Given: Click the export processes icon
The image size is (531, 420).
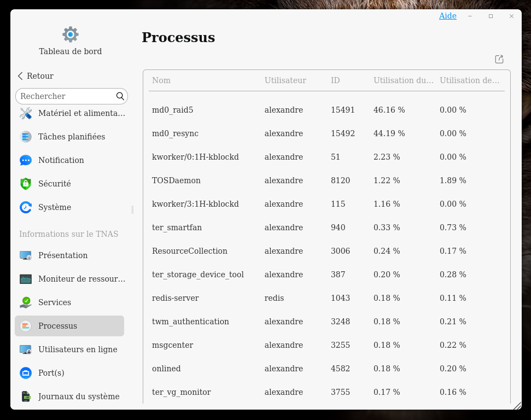Looking at the screenshot, I should [x=499, y=59].
